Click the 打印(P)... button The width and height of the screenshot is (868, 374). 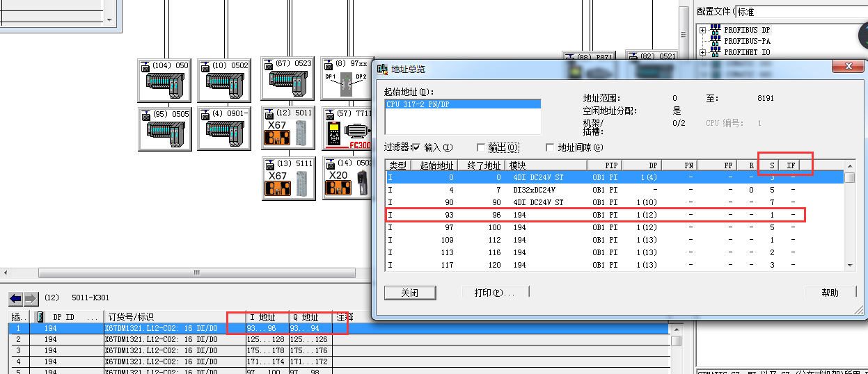(493, 293)
